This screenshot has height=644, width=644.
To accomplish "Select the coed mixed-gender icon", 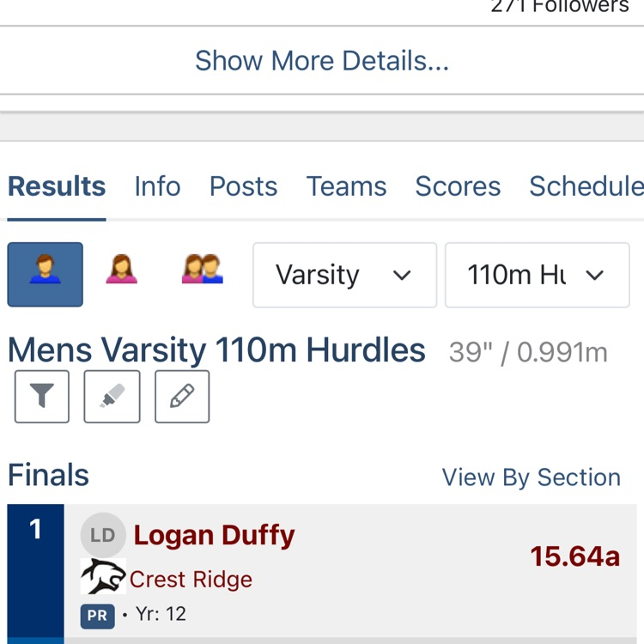I will (x=202, y=270).
